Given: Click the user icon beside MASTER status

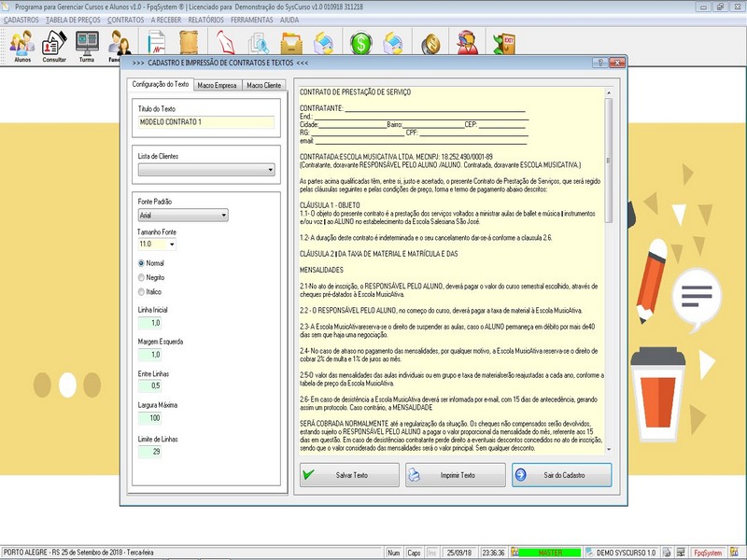Looking at the screenshot, I should [x=514, y=553].
